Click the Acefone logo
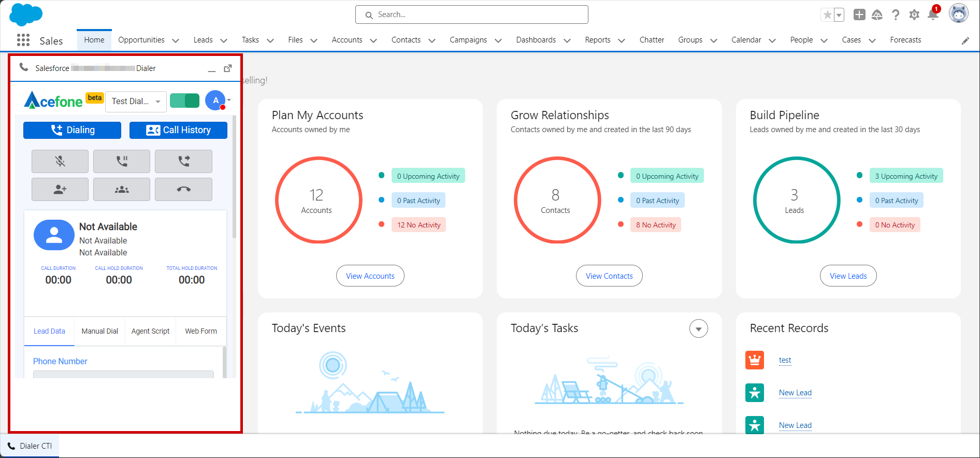The height and width of the screenshot is (458, 980). [x=53, y=100]
